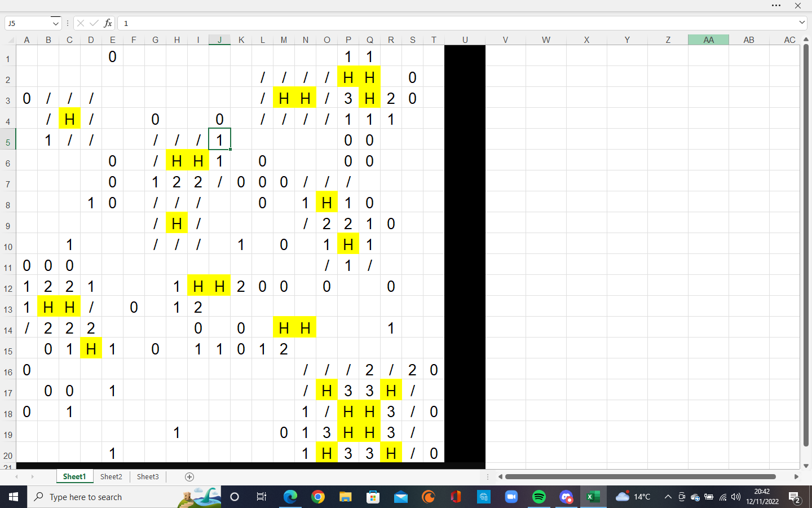This screenshot has height=508, width=812.
Task: Select column header AA
Action: click(708, 40)
